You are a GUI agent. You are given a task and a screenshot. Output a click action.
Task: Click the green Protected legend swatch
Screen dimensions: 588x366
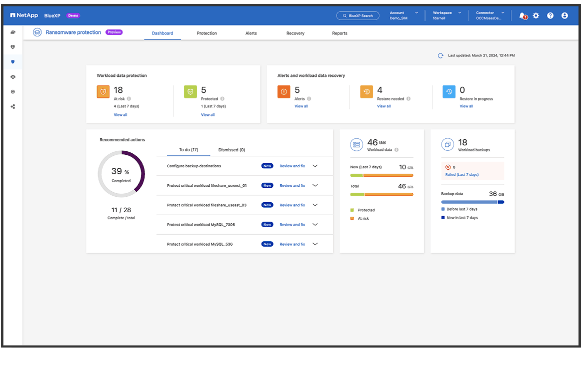(352, 211)
